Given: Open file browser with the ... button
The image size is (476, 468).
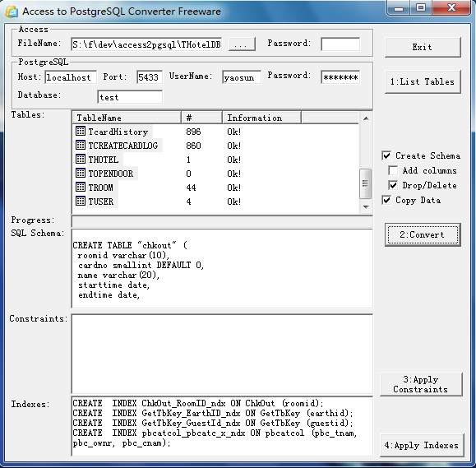Looking at the screenshot, I should [242, 44].
